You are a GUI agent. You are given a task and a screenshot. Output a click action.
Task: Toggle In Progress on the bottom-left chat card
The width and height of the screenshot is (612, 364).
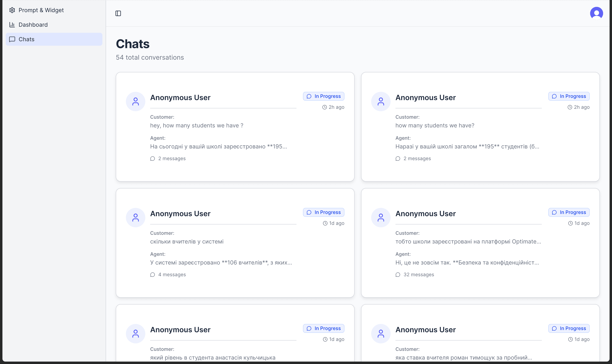(x=323, y=328)
